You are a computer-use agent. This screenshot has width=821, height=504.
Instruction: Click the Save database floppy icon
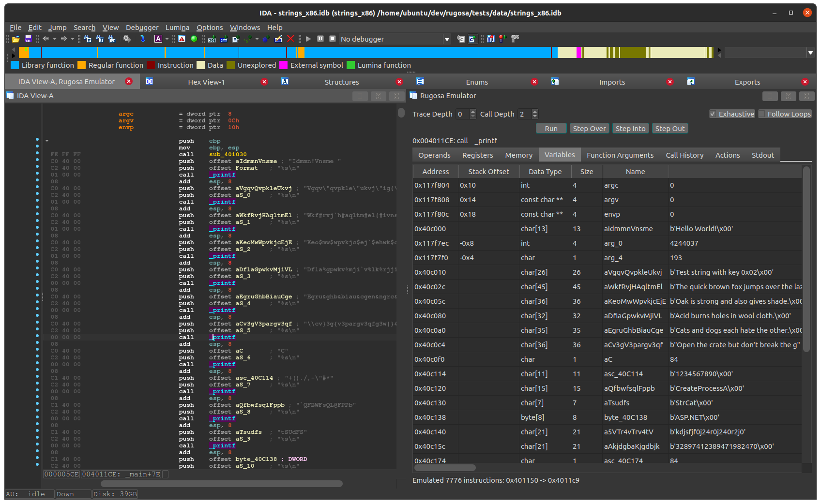[x=28, y=39]
